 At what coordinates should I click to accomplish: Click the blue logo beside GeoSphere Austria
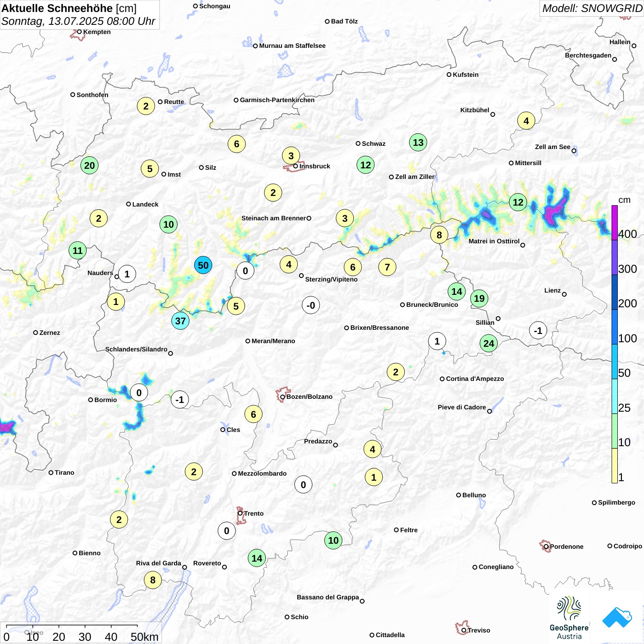[x=617, y=617]
